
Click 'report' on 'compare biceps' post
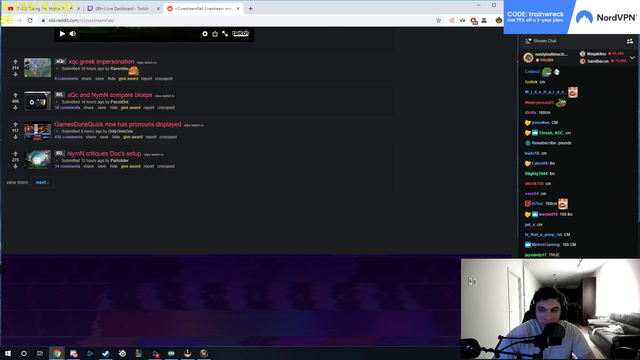pyautogui.click(x=149, y=108)
